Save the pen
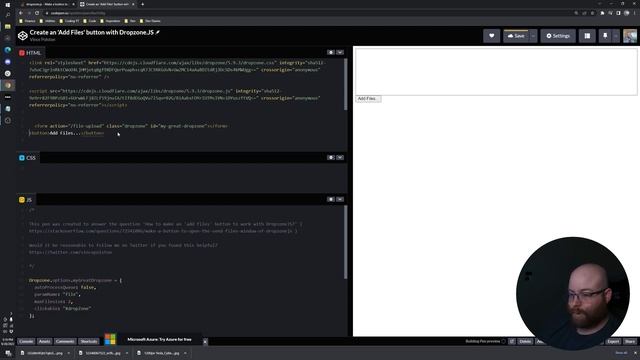 point(516,36)
